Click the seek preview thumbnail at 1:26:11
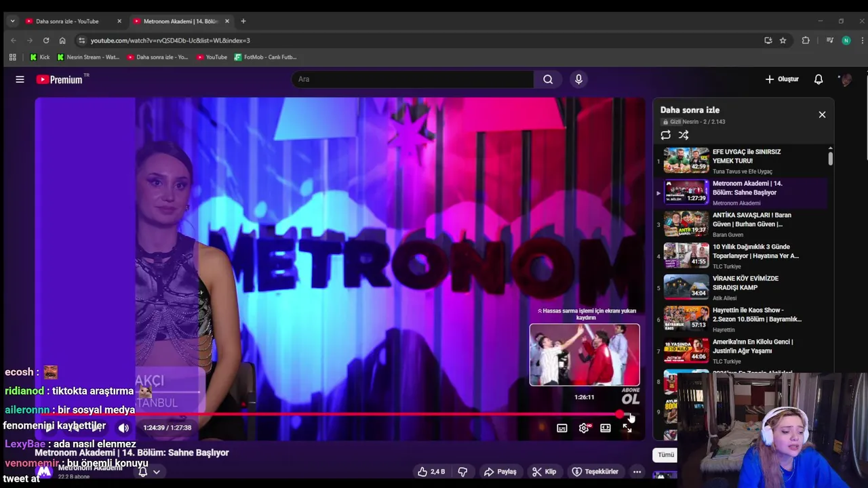 tap(585, 354)
